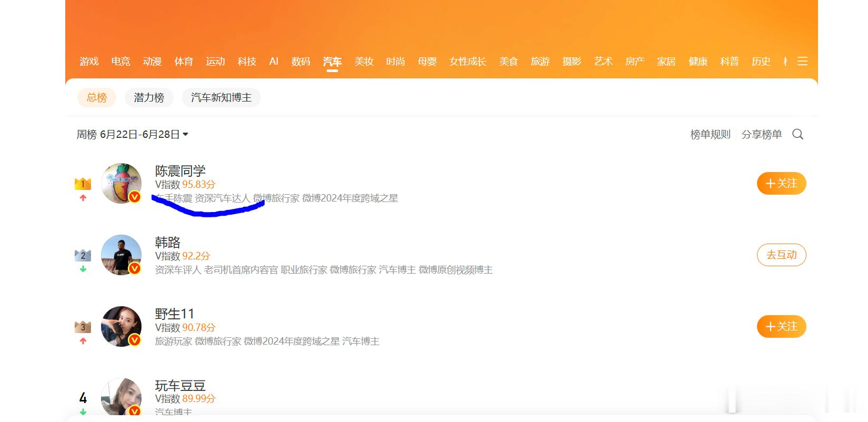The width and height of the screenshot is (868, 422).
Task: Click the 分享榜单 link
Action: [x=762, y=134]
